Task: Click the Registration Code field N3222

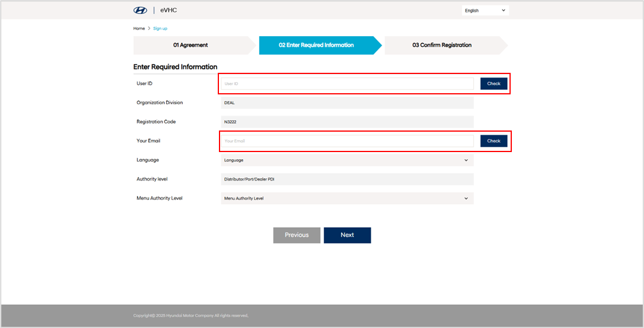Action: point(347,122)
